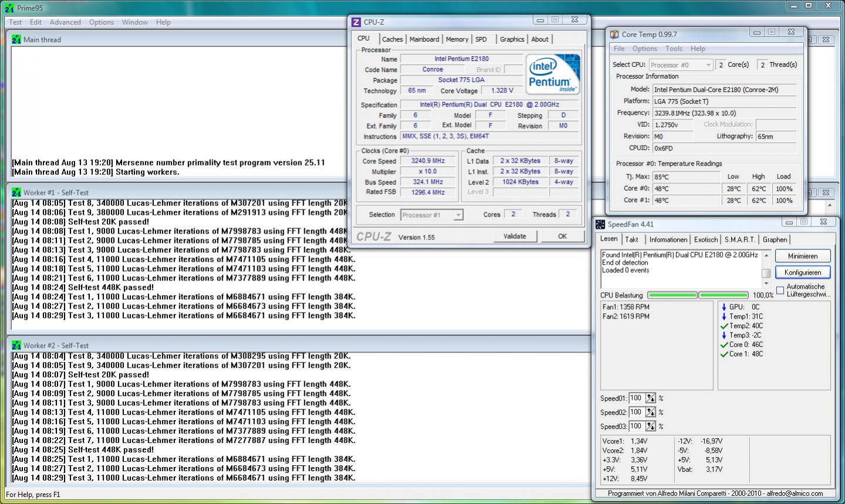Viewport: 845px width, 504px height.
Task: Switch to CPU-Z Mainboard tab
Action: 424,39
